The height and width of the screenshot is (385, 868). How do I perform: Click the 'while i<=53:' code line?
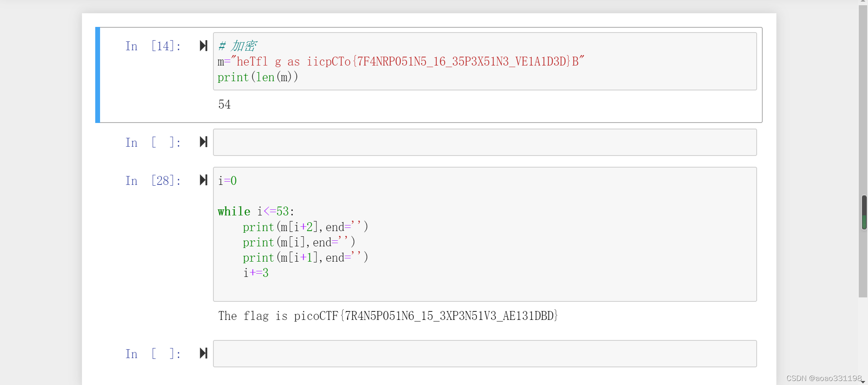tap(256, 211)
